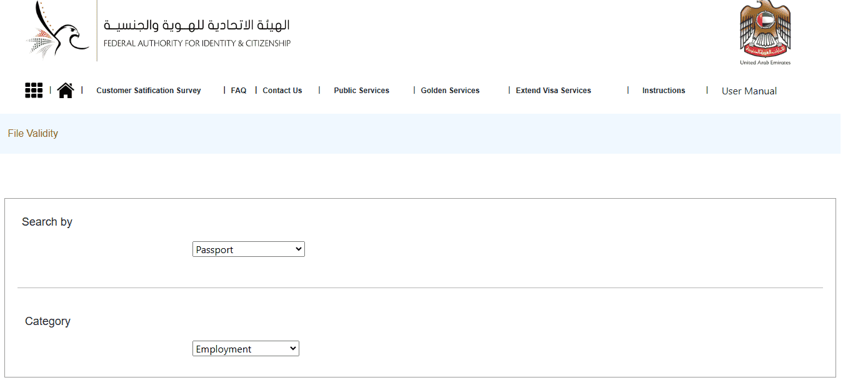The height and width of the screenshot is (390, 868).
Task: Click the apps grid icon
Action: tap(33, 90)
